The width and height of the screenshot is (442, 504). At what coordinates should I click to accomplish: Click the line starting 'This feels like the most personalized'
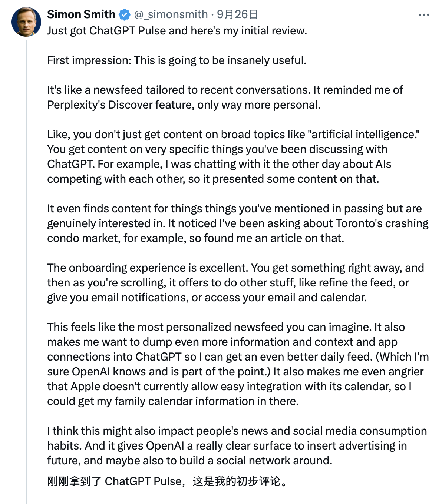(x=226, y=327)
